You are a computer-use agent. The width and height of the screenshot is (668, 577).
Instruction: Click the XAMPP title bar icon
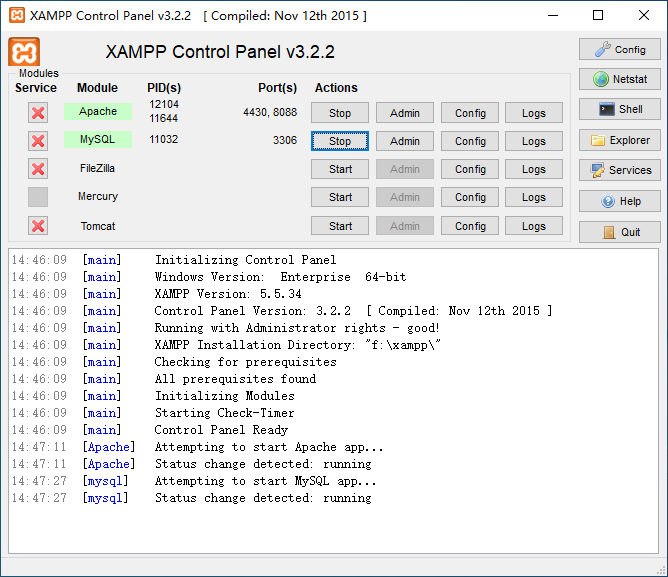[x=17, y=15]
